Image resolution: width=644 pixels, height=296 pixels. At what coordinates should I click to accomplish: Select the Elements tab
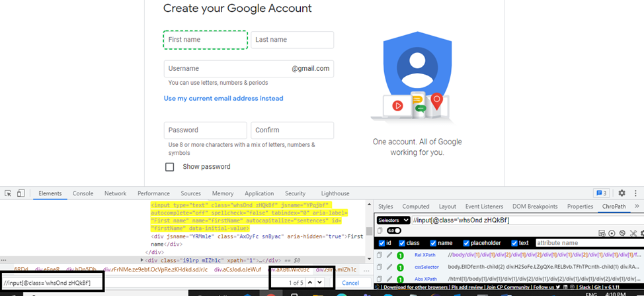50,193
